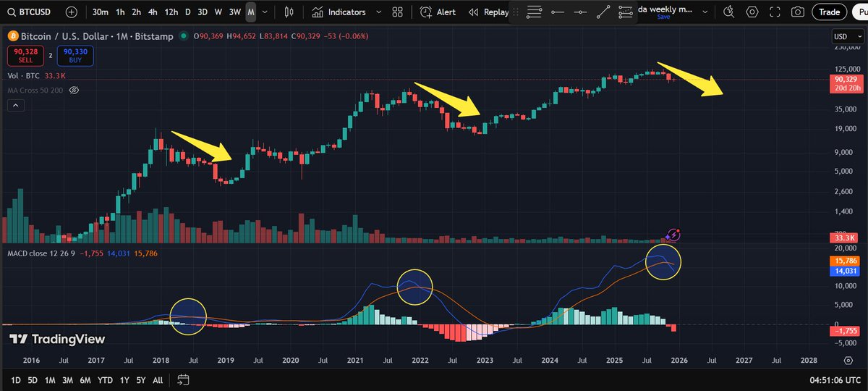Select the MACD close 12 26 9 legend

tap(41, 253)
